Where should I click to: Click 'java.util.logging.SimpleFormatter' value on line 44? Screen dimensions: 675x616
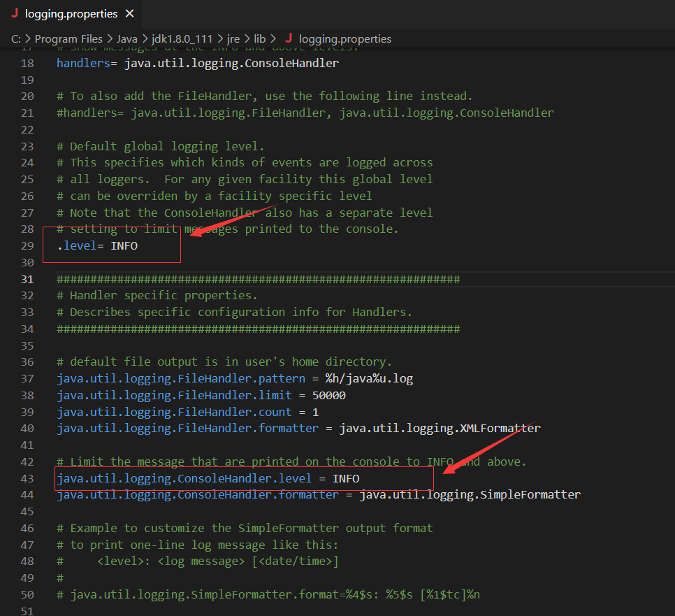tap(470, 494)
